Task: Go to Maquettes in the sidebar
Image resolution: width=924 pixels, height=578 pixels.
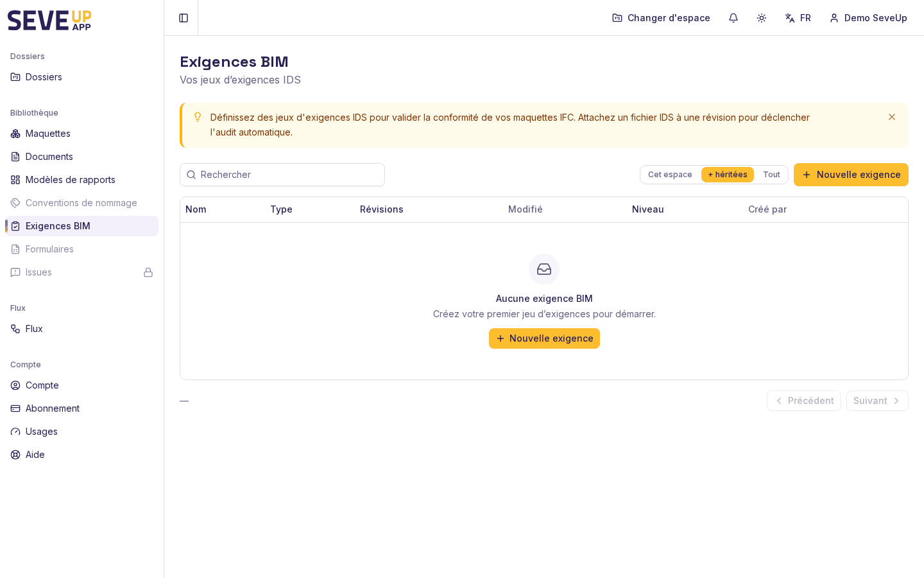Action: coord(82,134)
